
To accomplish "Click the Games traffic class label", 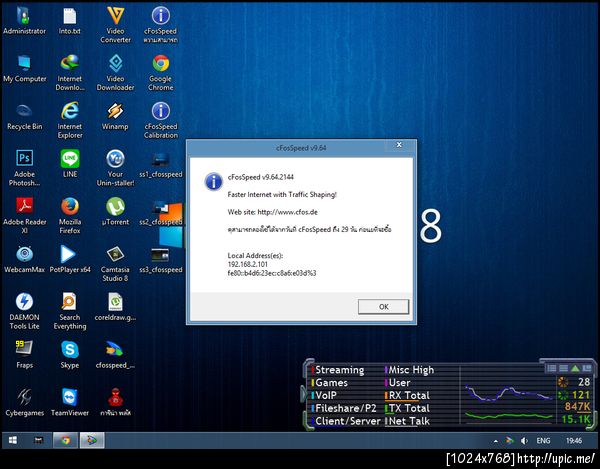I will (331, 383).
